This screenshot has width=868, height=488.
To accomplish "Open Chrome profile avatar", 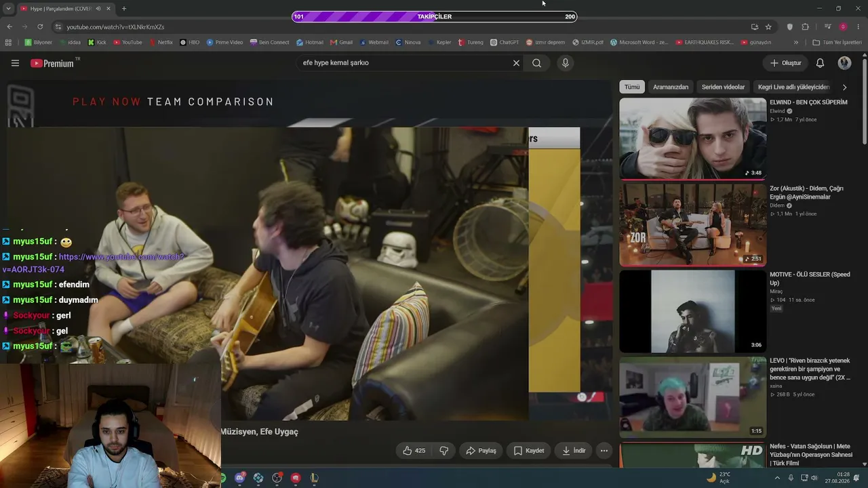I will pos(843,27).
